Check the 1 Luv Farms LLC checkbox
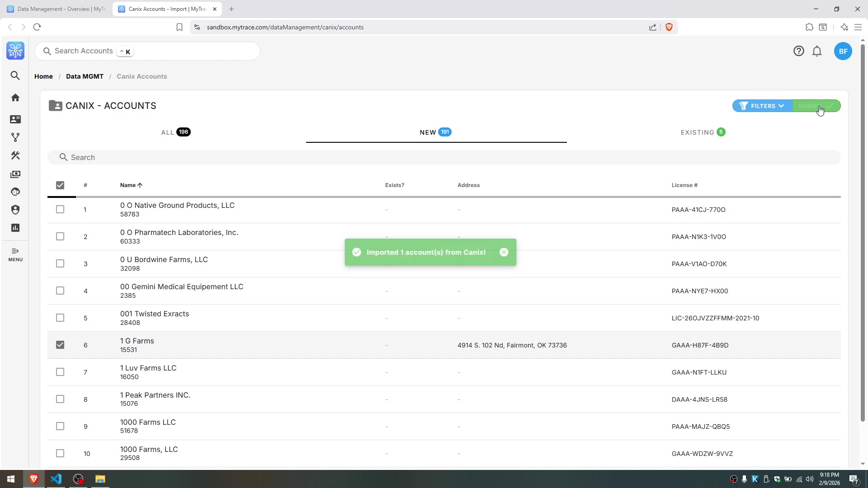 pos(60,372)
